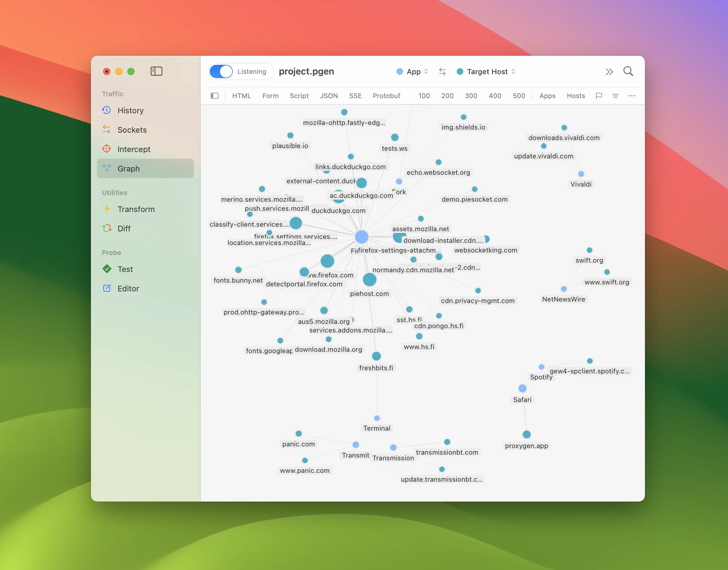Toggle the filter bar panel icon
The width and height of the screenshot is (728, 570).
click(x=214, y=96)
